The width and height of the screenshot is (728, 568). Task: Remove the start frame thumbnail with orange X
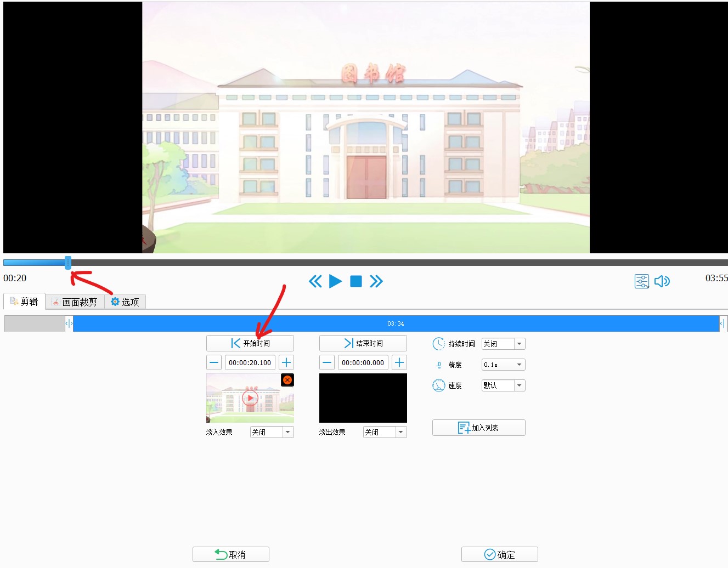[287, 380]
